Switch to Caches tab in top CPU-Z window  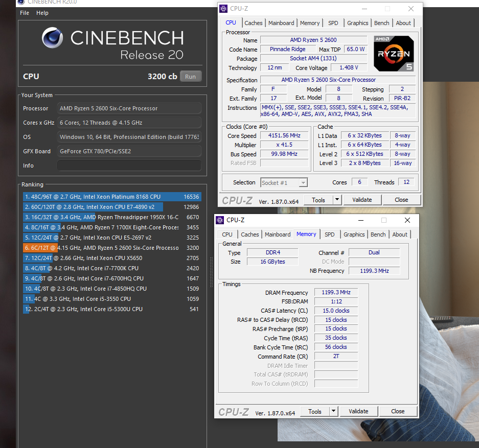coord(253,23)
